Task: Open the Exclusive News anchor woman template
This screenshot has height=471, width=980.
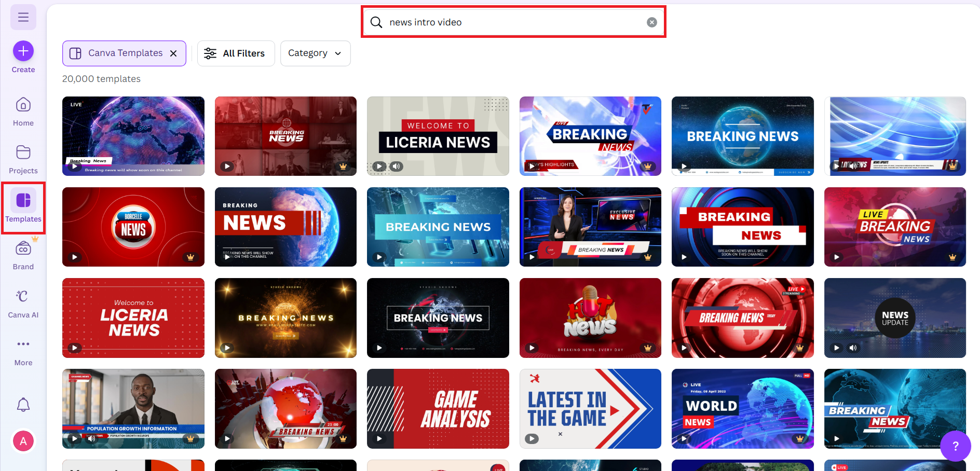Action: pyautogui.click(x=590, y=227)
